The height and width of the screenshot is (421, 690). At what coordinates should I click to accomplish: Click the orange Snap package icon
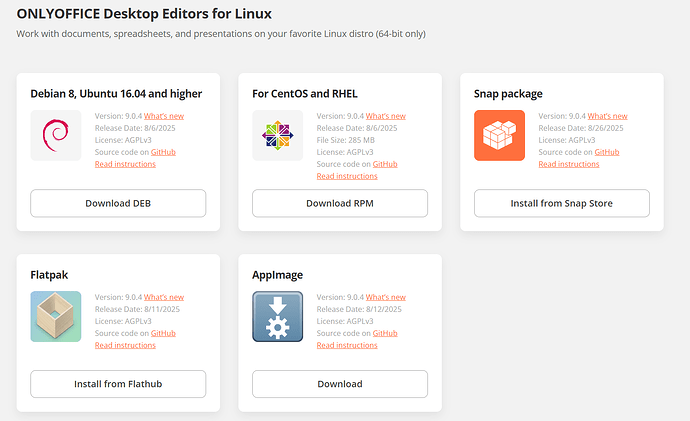(499, 136)
